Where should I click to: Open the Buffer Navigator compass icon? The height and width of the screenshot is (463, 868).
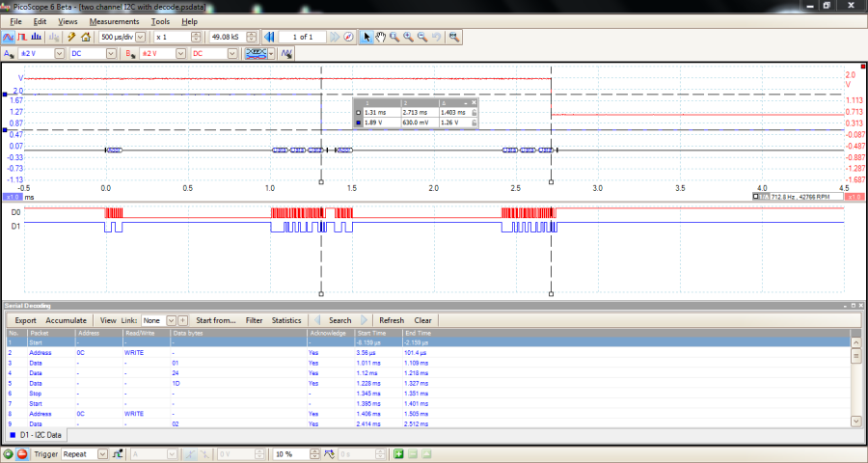tap(348, 37)
